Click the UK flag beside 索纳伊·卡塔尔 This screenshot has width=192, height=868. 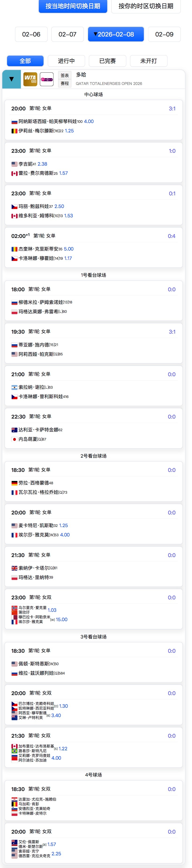tap(15, 568)
